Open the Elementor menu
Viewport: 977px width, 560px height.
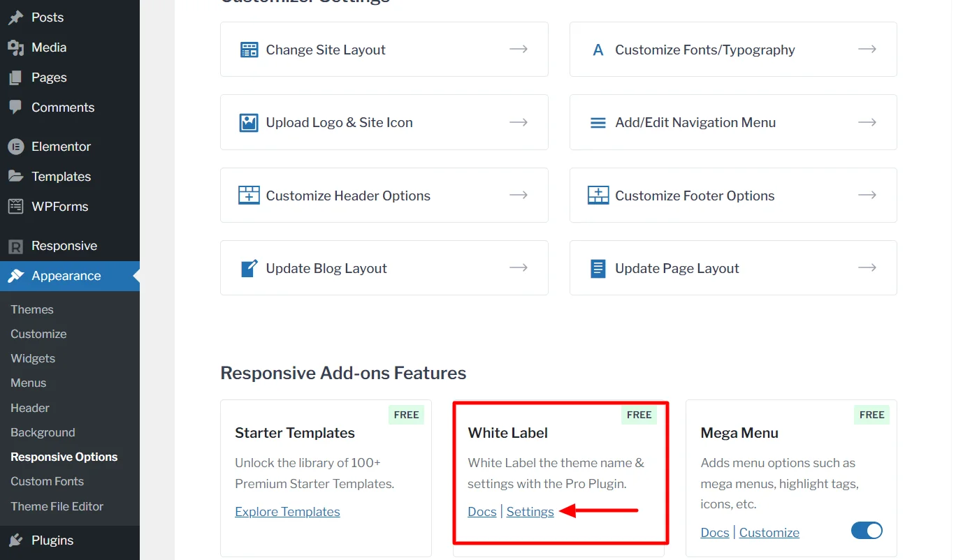click(x=70, y=147)
